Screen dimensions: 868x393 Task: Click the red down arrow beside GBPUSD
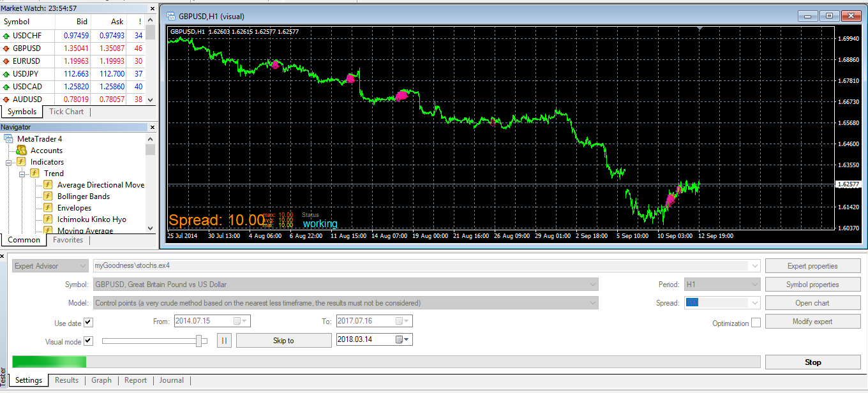pos(6,48)
